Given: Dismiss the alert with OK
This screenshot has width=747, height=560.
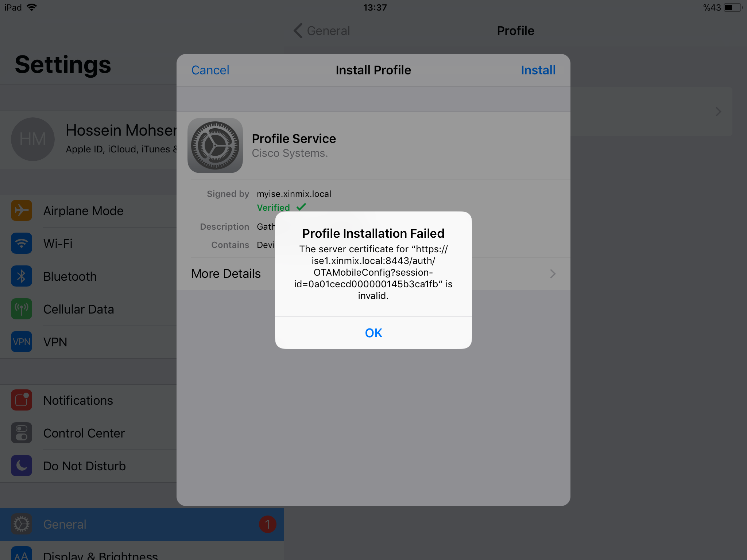Looking at the screenshot, I should (x=373, y=333).
